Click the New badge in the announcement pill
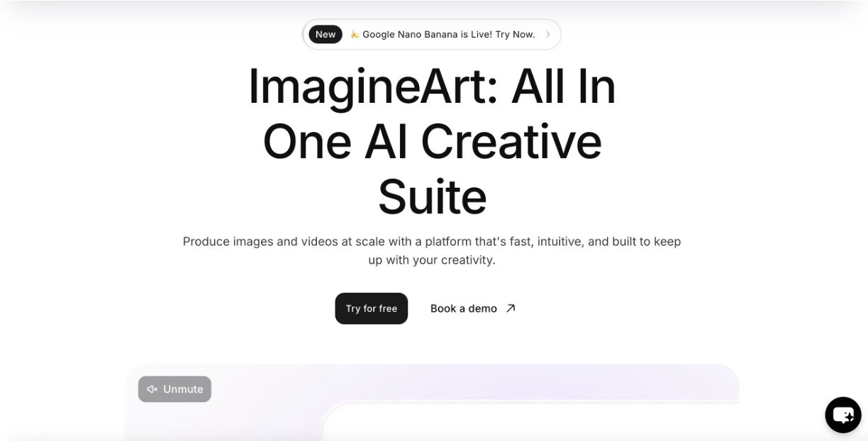Screen dimensions: 868x441 [x=325, y=34]
